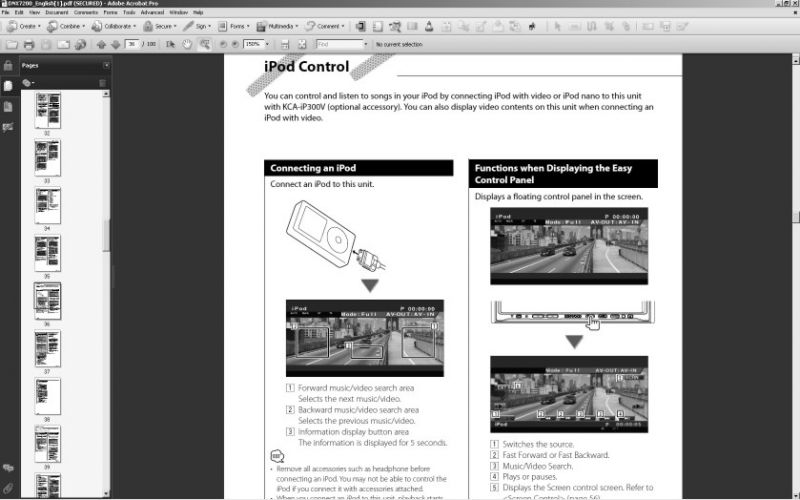Open the Help menu
The width and height of the screenshot is (800, 500).
coord(198,12)
